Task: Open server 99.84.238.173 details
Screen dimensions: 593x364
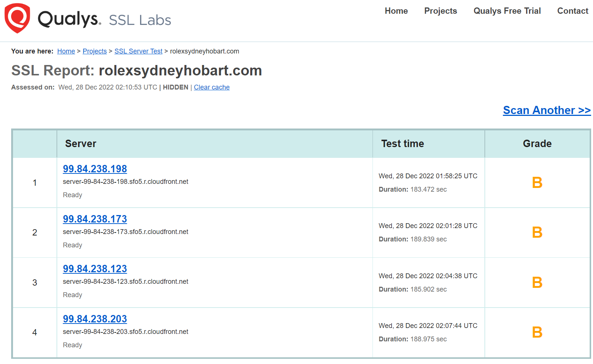Action: (95, 219)
